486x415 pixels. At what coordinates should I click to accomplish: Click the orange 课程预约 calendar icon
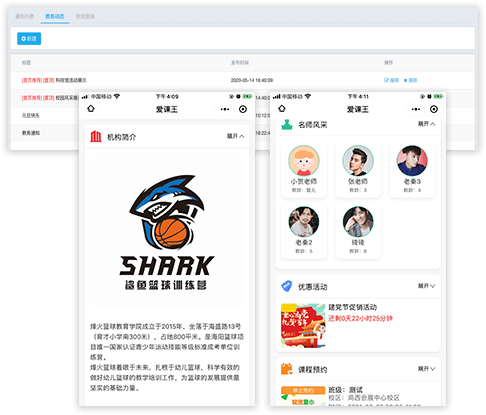(x=287, y=369)
